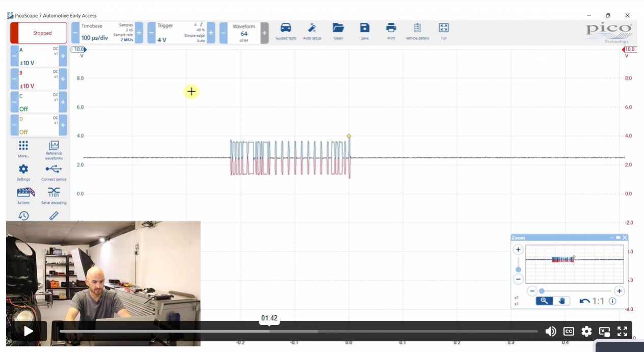Open a saved waveform file
Screen dimensions: 644x352
[x=338, y=32]
